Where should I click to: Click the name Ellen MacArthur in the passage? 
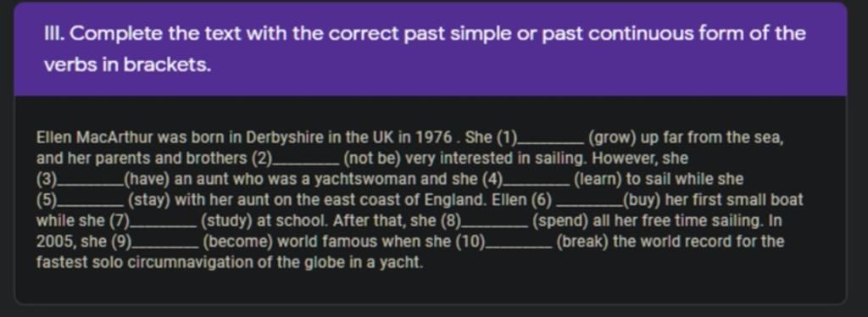coord(96,137)
